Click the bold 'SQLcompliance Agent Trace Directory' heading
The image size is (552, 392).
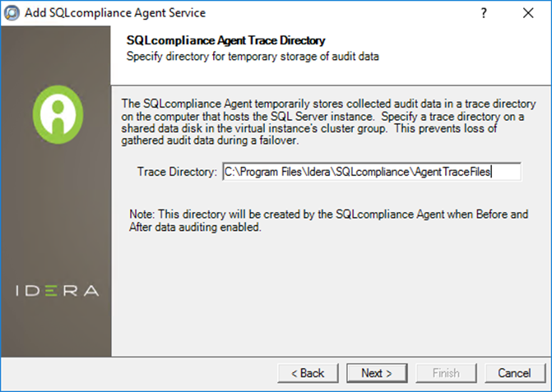[x=226, y=40]
